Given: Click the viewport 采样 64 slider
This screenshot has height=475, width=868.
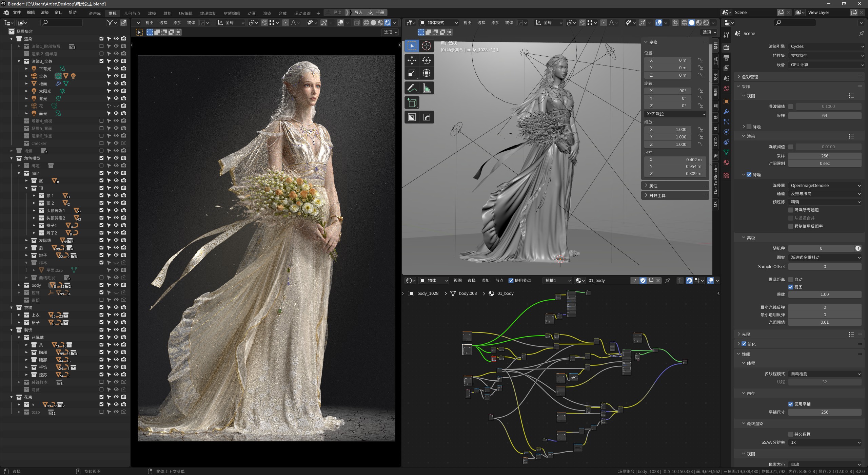Looking at the screenshot, I should pos(825,116).
